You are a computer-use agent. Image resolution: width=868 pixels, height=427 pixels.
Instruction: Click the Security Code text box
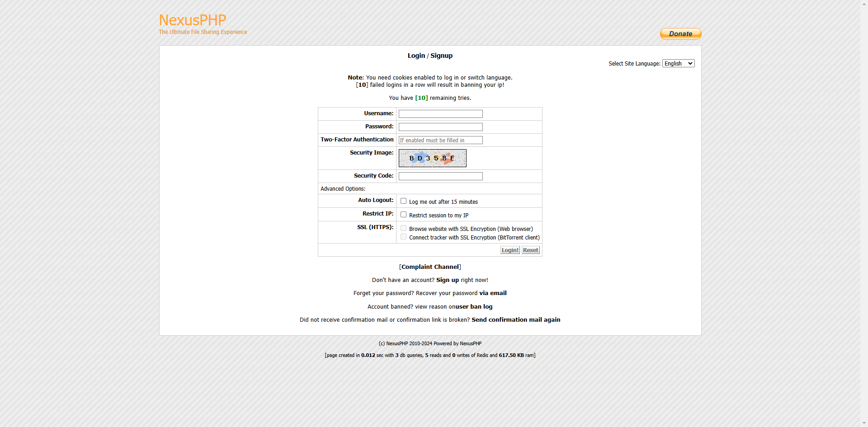[440, 176]
